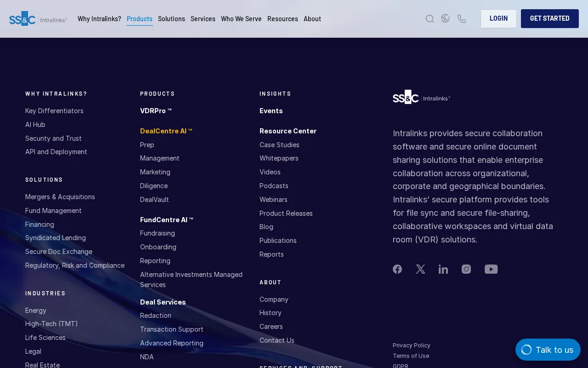Open the Services nav menu
This screenshot has width=588, height=368.
tap(203, 19)
